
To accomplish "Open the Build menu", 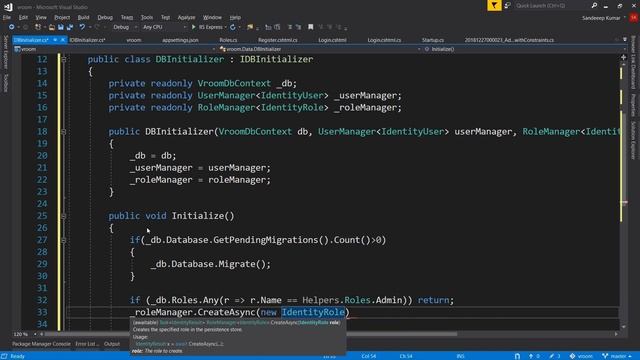I will (83, 18).
